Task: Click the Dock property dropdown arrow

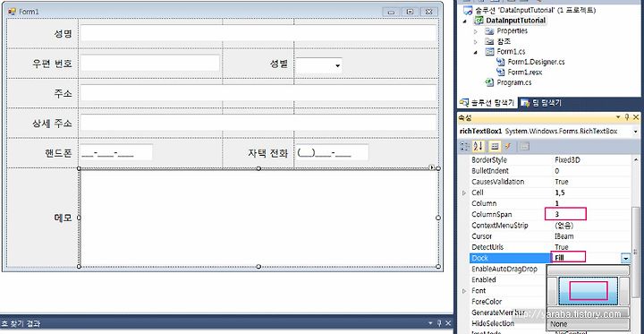Action: click(625, 258)
